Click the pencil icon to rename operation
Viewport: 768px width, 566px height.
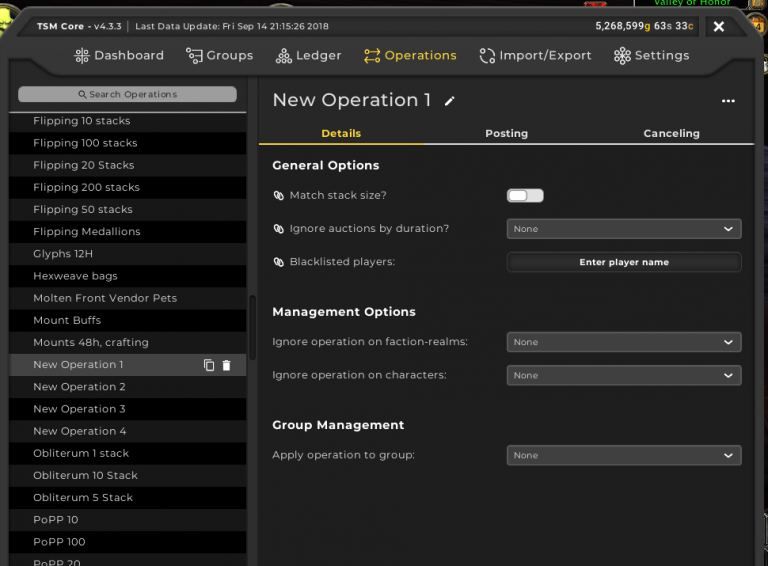pos(450,101)
